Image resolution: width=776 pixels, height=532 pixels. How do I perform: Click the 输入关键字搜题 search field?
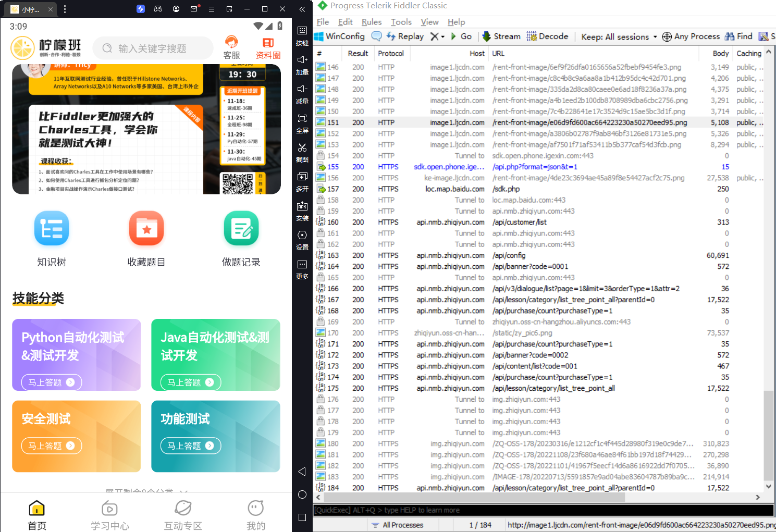pyautogui.click(x=153, y=48)
